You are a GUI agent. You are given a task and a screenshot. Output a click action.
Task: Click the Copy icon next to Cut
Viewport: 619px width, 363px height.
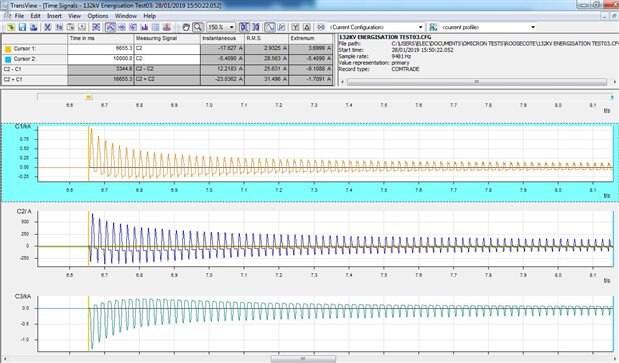pyautogui.click(x=59, y=27)
